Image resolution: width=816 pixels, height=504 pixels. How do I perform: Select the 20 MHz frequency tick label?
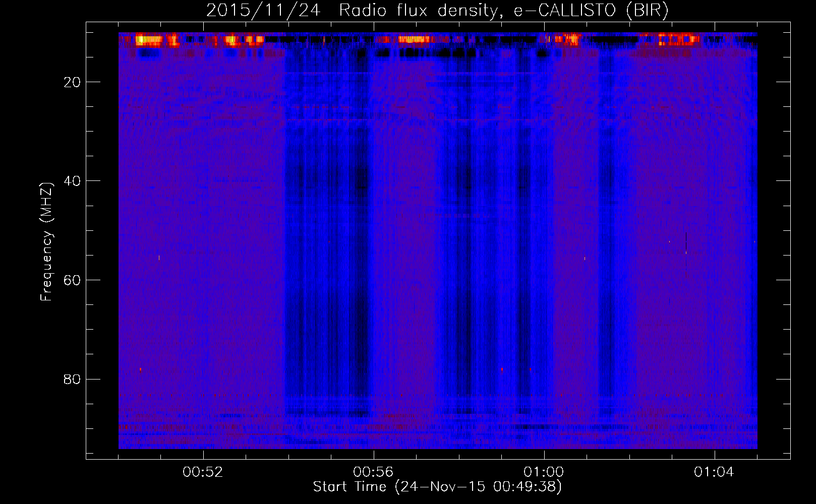coord(72,82)
